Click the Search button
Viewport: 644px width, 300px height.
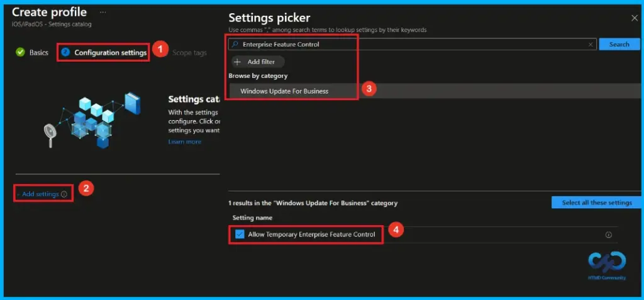[619, 45]
